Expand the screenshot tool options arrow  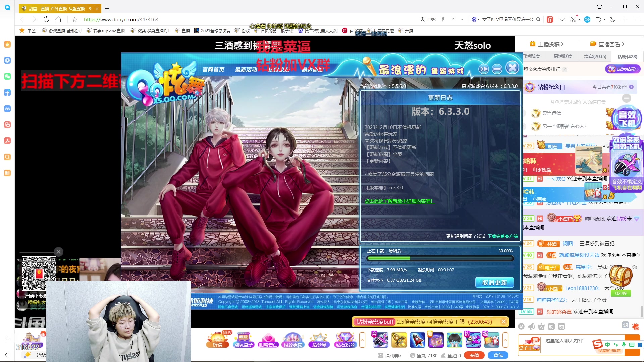579,19
